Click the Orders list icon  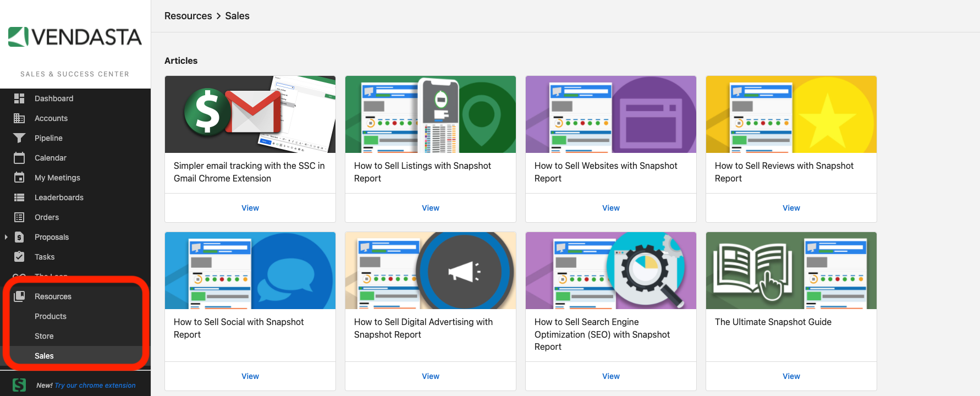pos(19,217)
